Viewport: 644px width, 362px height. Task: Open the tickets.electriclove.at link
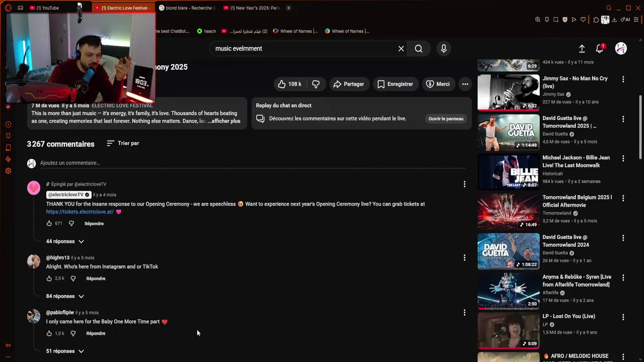click(80, 212)
